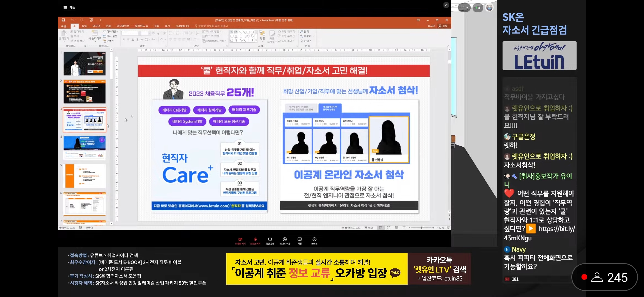This screenshot has height=297, width=644.
Task: Open the Replace (바꾸기) dropdown arrow
Action: [314, 36]
